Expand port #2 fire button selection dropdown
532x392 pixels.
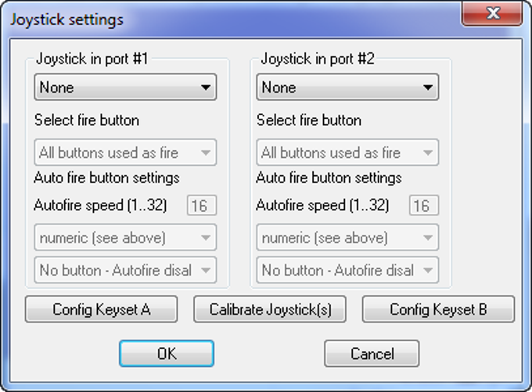click(347, 153)
